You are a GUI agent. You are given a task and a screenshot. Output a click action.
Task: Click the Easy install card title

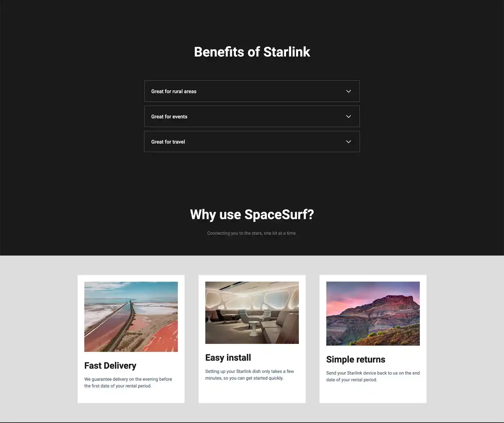[x=228, y=358]
